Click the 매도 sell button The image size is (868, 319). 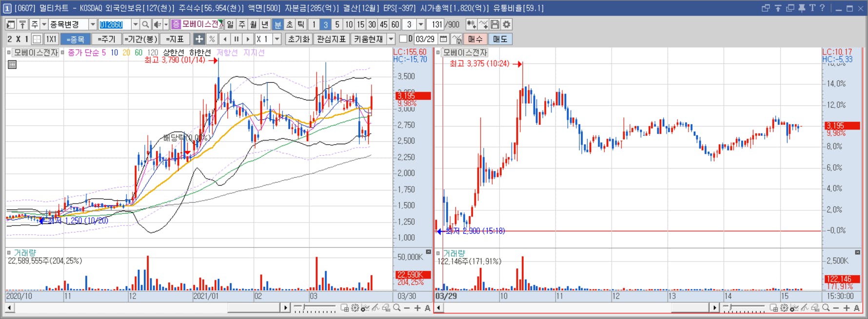(x=500, y=39)
